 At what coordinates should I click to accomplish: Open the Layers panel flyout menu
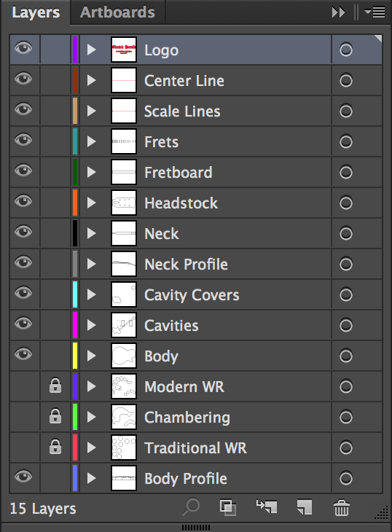click(375, 12)
